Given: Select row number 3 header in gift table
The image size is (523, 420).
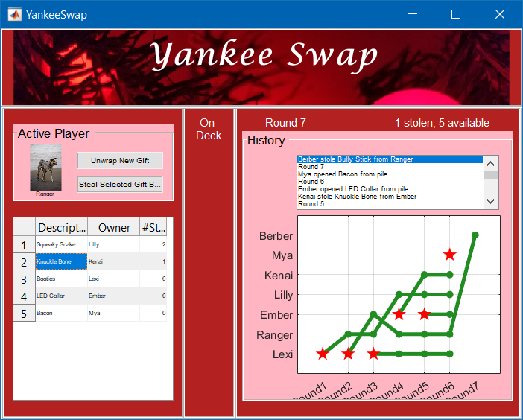Looking at the screenshot, I should pos(24,279).
